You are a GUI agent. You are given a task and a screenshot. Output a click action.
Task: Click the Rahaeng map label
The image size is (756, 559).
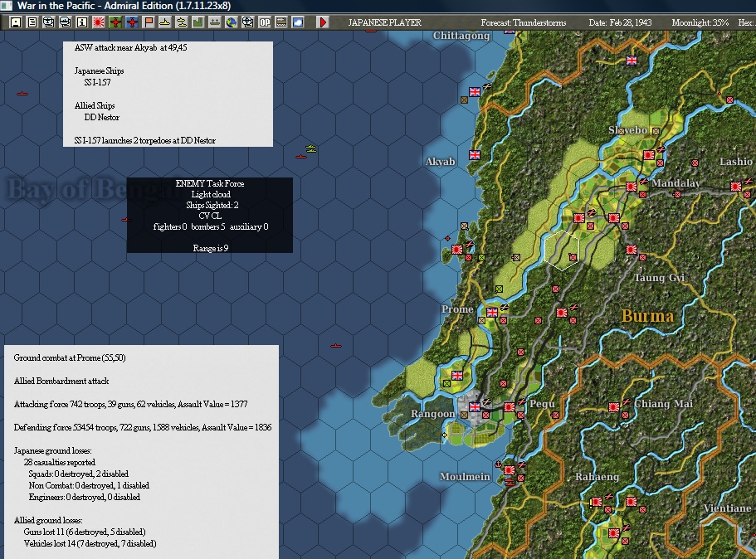[x=597, y=477]
